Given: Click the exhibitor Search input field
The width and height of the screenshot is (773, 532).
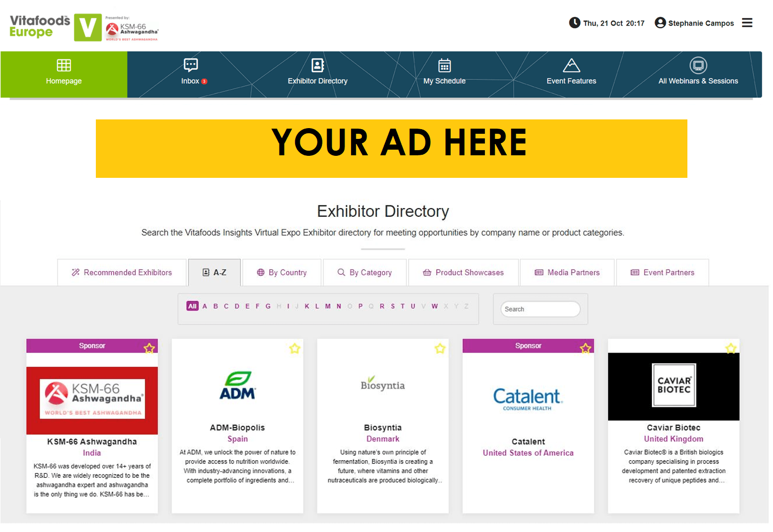Looking at the screenshot, I should click(540, 309).
